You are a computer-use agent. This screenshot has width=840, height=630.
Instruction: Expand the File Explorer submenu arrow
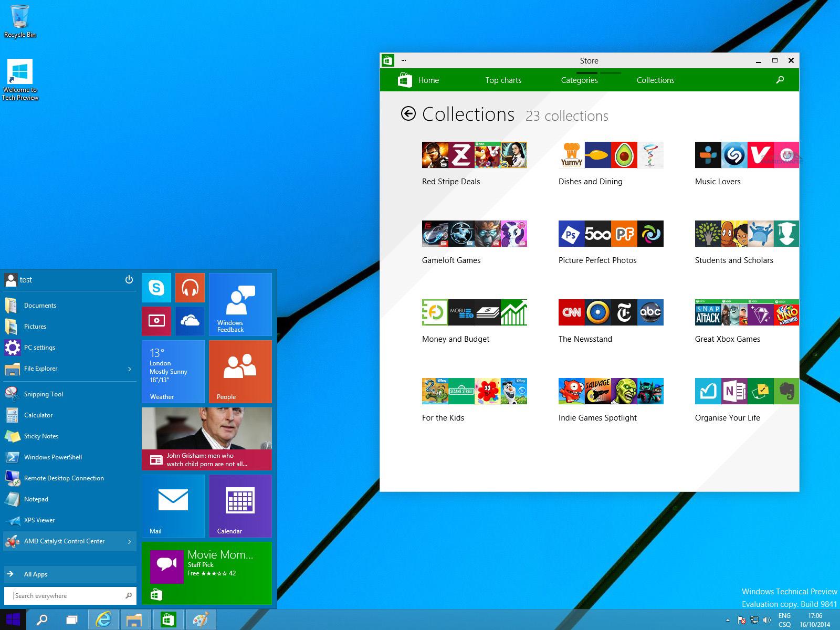[129, 369]
